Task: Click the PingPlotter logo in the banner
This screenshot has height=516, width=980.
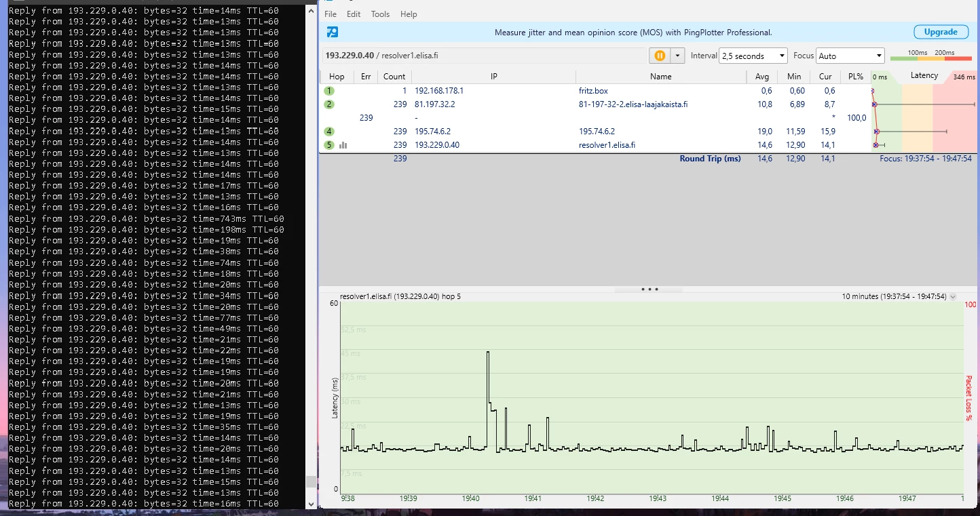Action: (x=333, y=32)
